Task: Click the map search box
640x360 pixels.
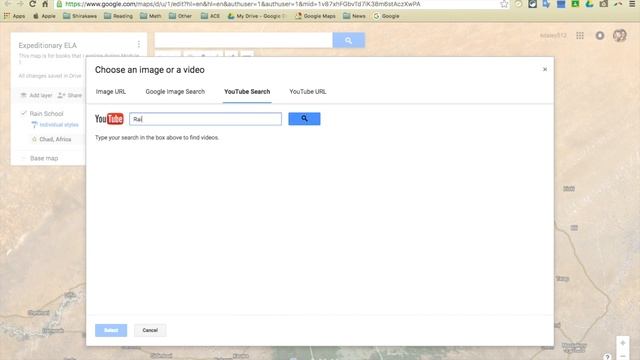Action: [244, 40]
